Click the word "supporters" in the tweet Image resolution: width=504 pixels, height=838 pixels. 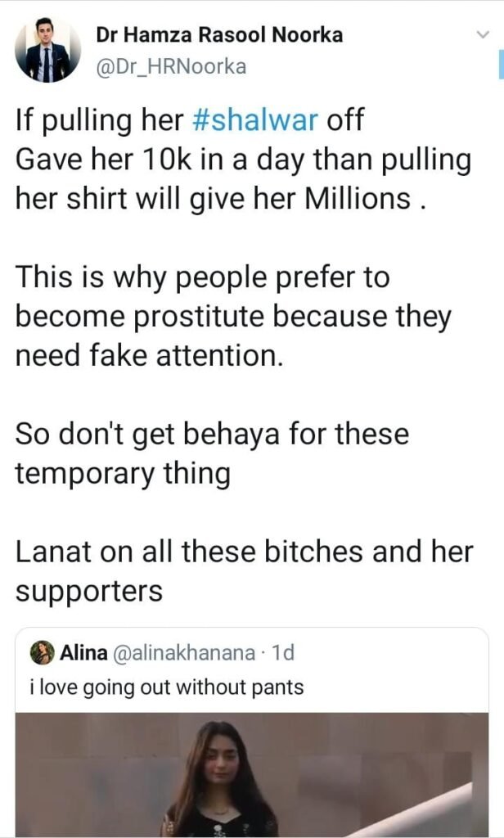pos(89,591)
